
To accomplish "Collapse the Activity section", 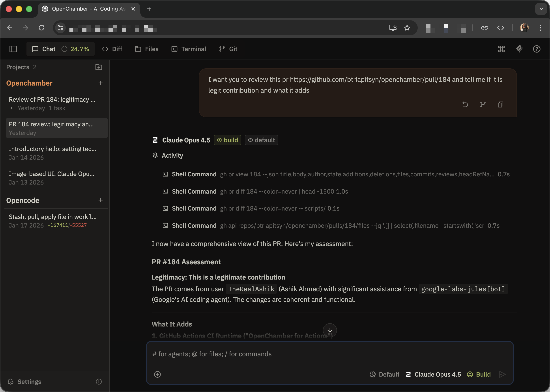I will (168, 155).
